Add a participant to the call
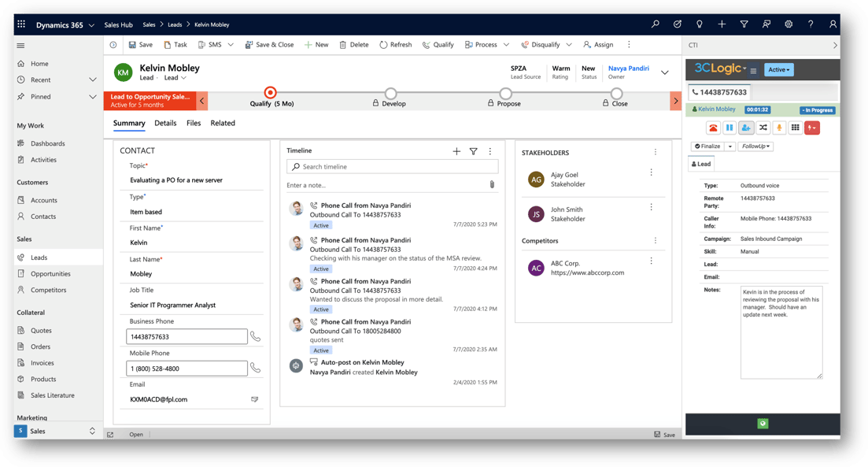The height and width of the screenshot is (467, 868). coord(746,128)
